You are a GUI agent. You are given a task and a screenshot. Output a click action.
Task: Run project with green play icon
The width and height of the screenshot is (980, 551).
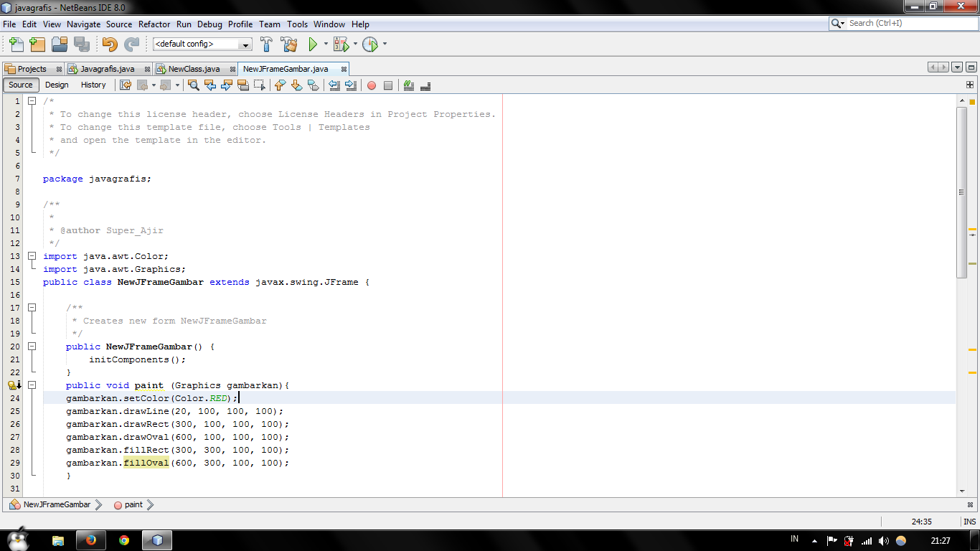pos(313,44)
